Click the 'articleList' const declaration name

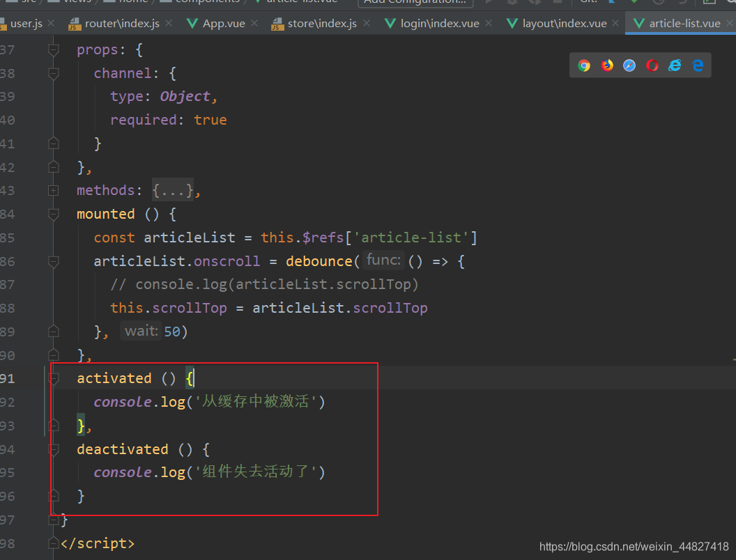tap(189, 238)
